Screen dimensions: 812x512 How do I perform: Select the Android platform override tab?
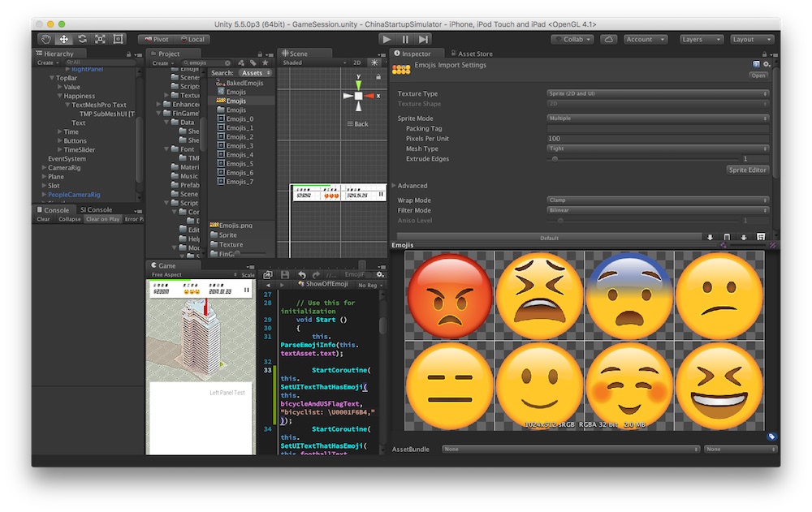(744, 237)
